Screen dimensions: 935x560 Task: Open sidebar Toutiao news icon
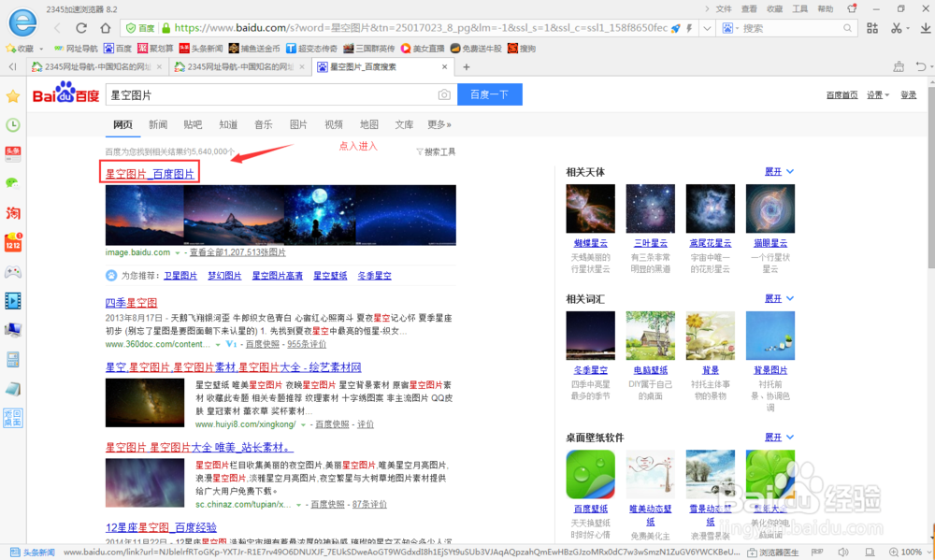point(12,154)
